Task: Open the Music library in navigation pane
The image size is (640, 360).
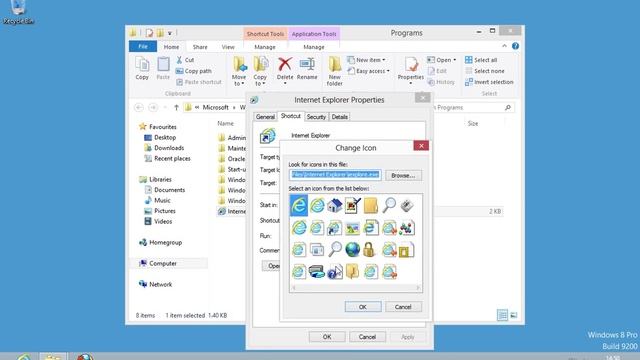Action: point(158,200)
